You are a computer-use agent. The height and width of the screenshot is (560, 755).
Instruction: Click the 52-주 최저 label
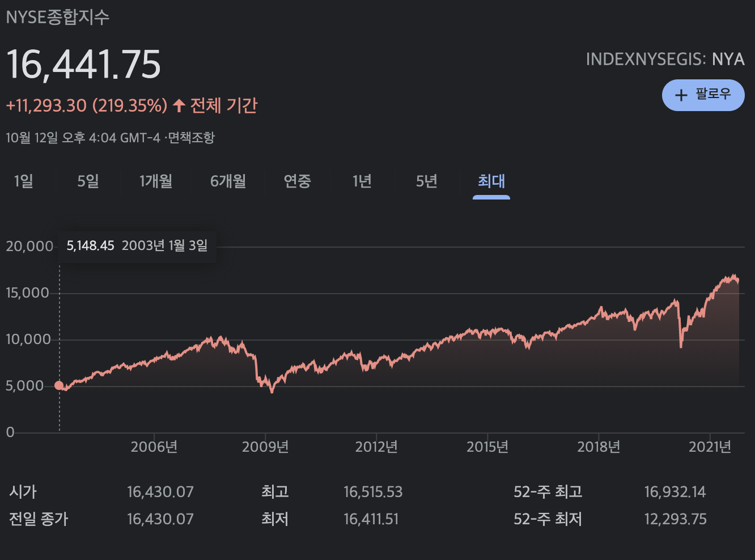point(548,519)
